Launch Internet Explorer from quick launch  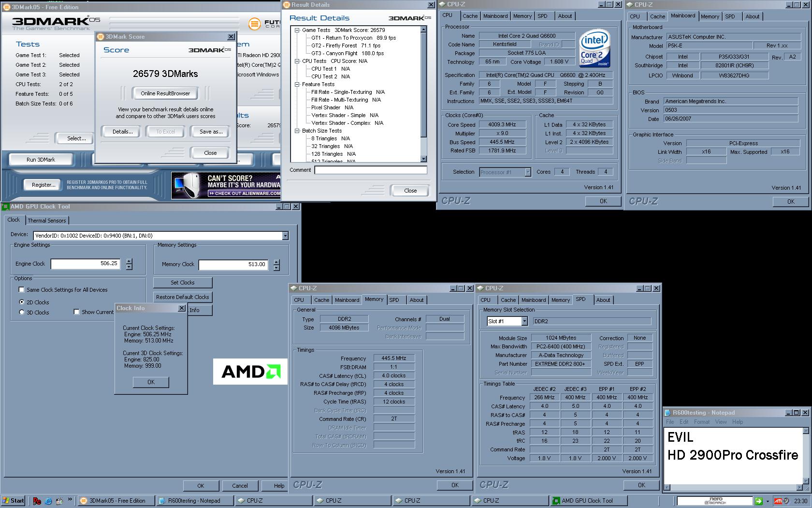[x=48, y=501]
